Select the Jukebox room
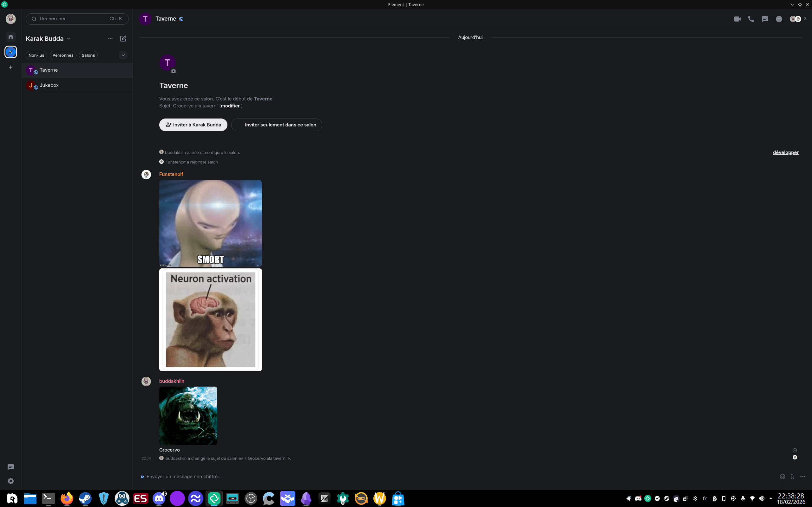Image resolution: width=812 pixels, height=507 pixels. tap(49, 85)
